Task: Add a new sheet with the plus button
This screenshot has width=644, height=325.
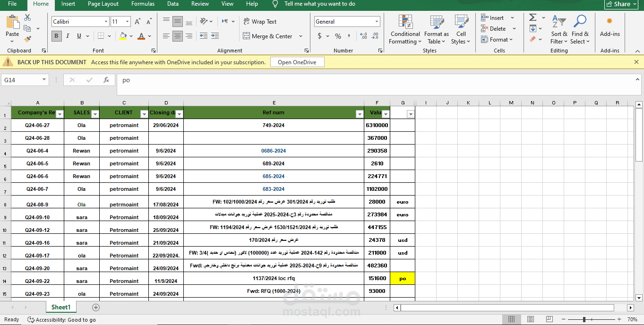Action: point(96,307)
